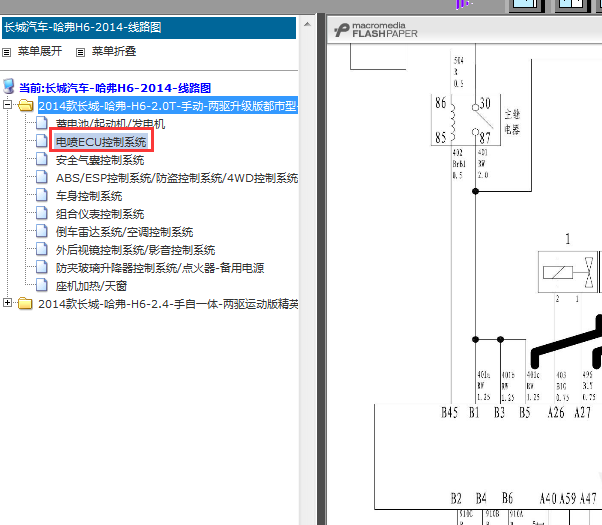This screenshot has height=525, width=602.
Task: Click the page icon beside 防夹玻璃升降器控制系统
Action: (x=41, y=267)
